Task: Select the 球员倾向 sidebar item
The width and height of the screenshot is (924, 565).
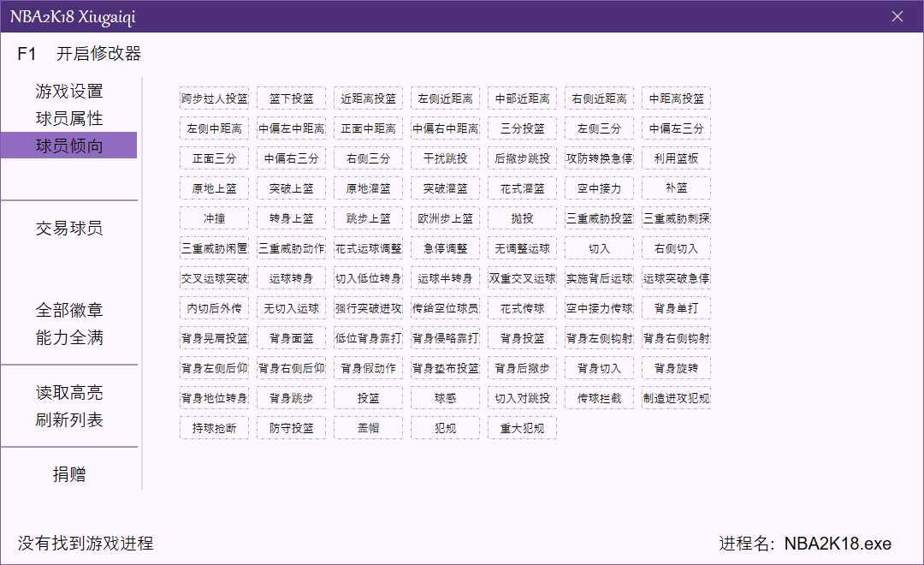Action: click(x=69, y=146)
